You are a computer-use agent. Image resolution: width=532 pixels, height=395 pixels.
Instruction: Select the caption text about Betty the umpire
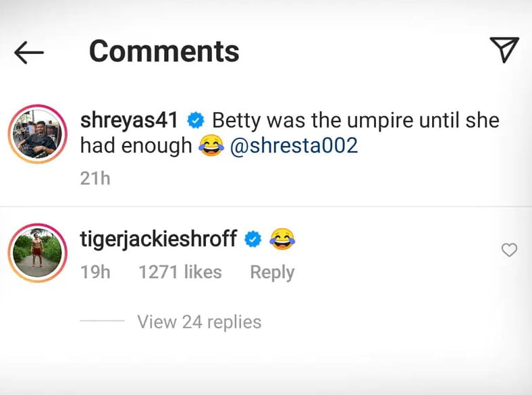355,122
